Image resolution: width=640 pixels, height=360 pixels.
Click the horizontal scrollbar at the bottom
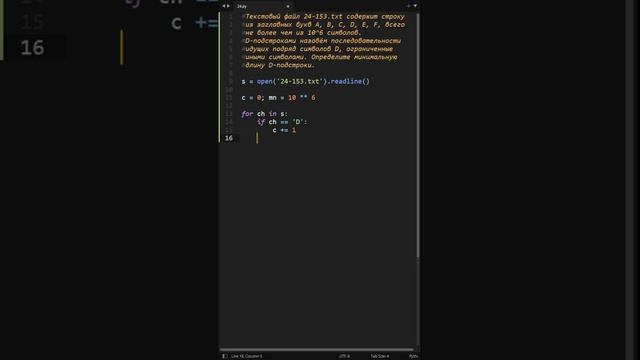pos(316,350)
